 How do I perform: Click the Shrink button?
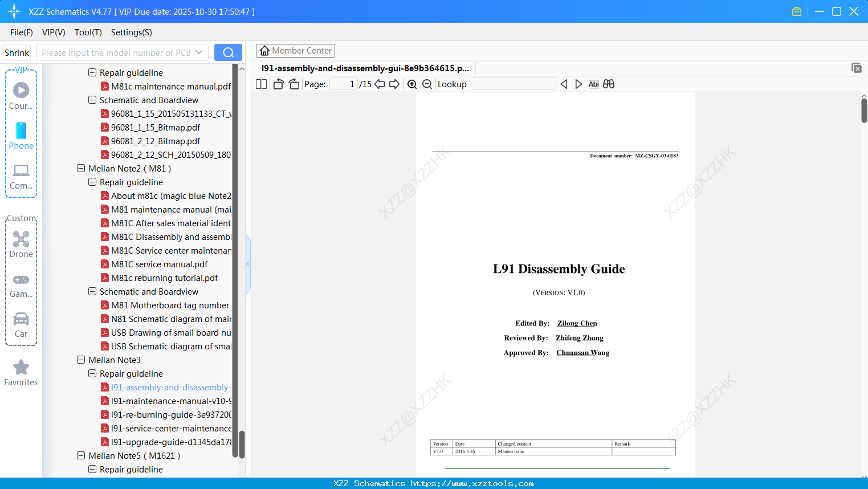[17, 52]
